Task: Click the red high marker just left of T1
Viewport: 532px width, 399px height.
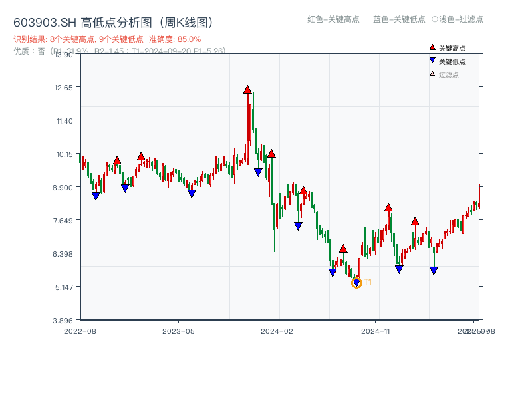Action: 343,249
